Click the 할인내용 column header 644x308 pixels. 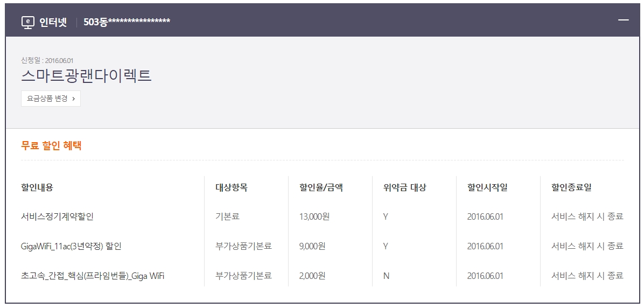coord(37,187)
